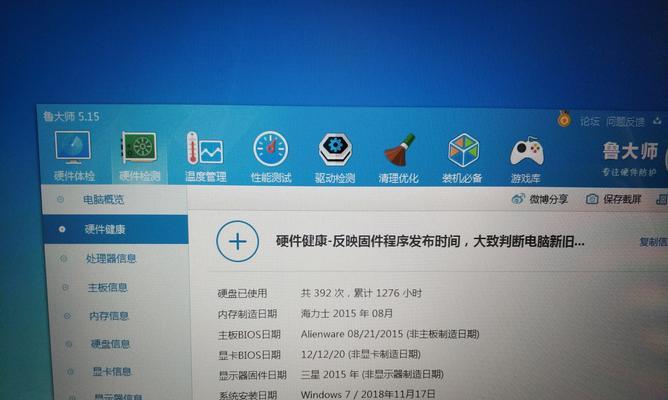Click the 三星 2015 年 value

tap(372, 374)
